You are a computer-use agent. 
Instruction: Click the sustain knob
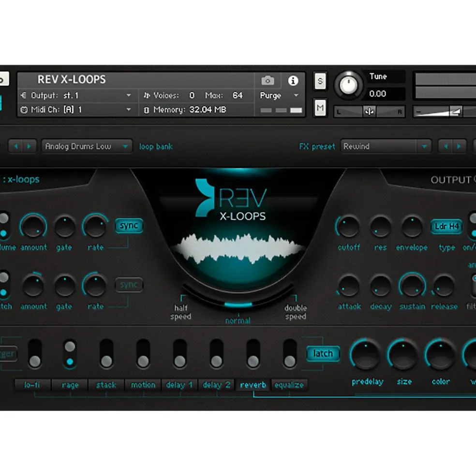(412, 286)
